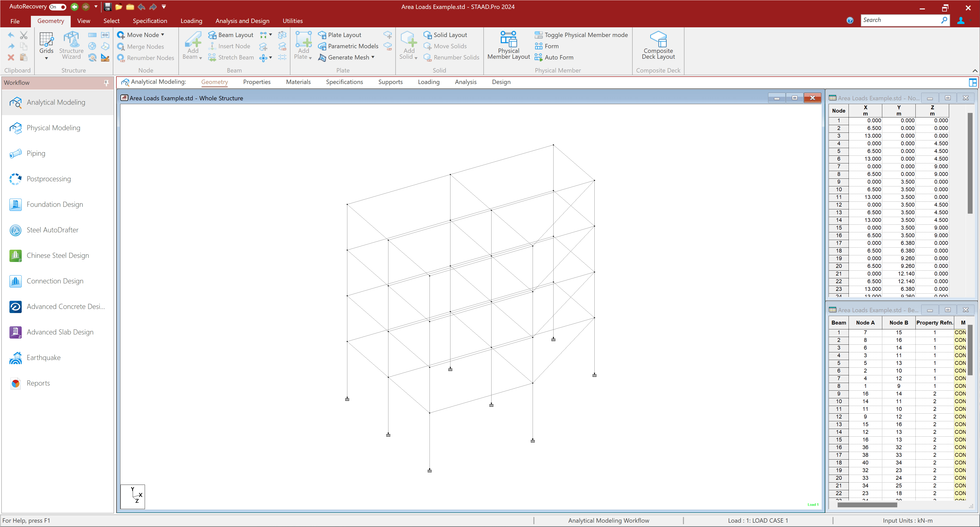Expand the Move Node dropdown

pyautogui.click(x=163, y=35)
